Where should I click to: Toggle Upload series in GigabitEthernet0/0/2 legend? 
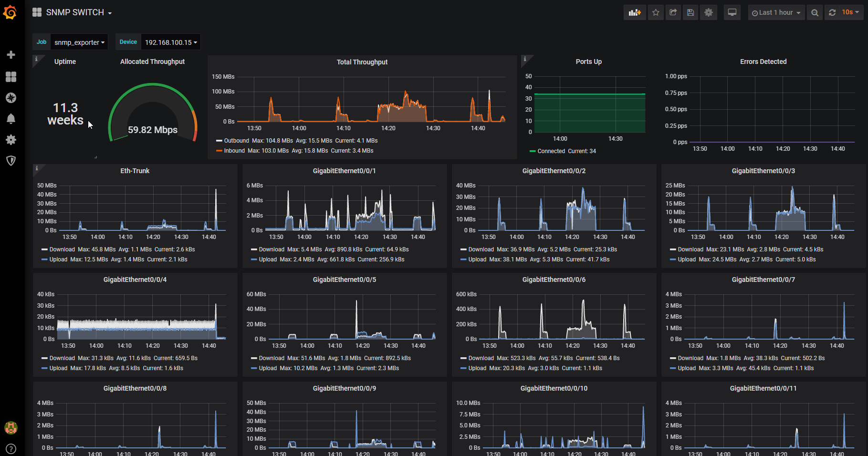tap(477, 259)
